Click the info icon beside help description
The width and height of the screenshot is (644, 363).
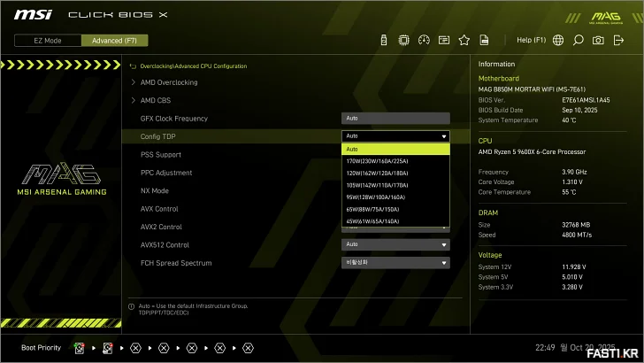(x=132, y=306)
